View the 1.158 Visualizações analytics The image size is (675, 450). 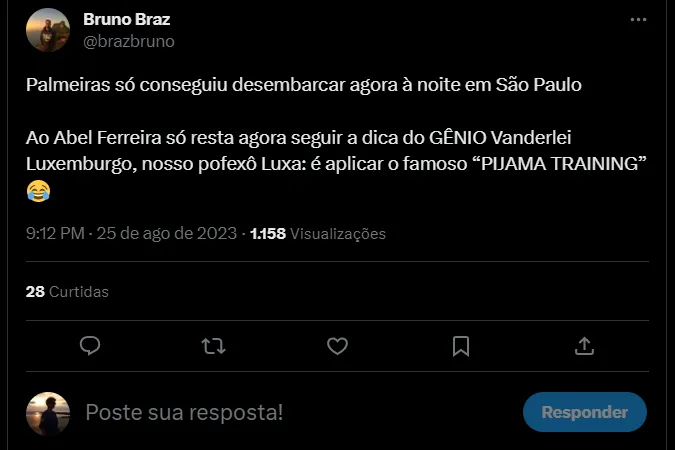click(x=318, y=233)
